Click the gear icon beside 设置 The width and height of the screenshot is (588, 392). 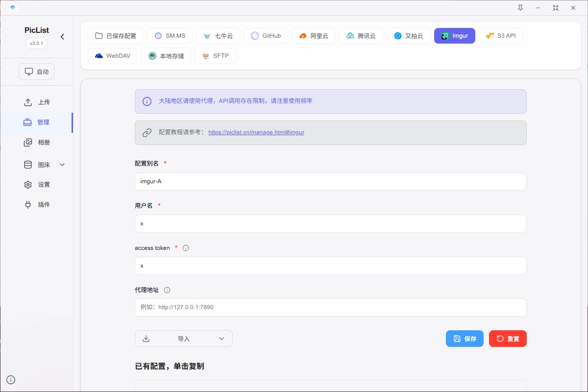(28, 185)
